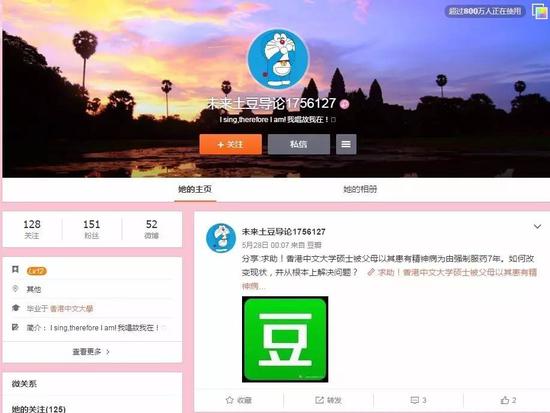The height and width of the screenshot is (413, 550).
Task: Open the post source link 豆瓣
Action: tap(314, 245)
